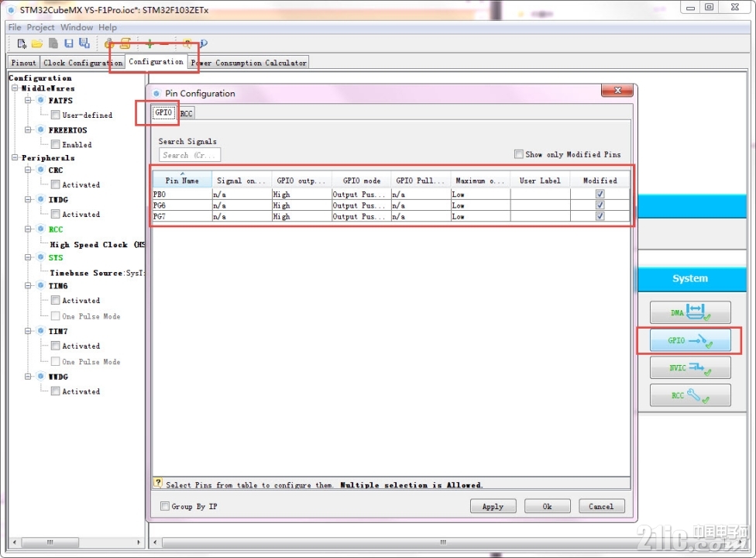Select the PG7 pin row
Screen dimensions: 756x558
[391, 216]
